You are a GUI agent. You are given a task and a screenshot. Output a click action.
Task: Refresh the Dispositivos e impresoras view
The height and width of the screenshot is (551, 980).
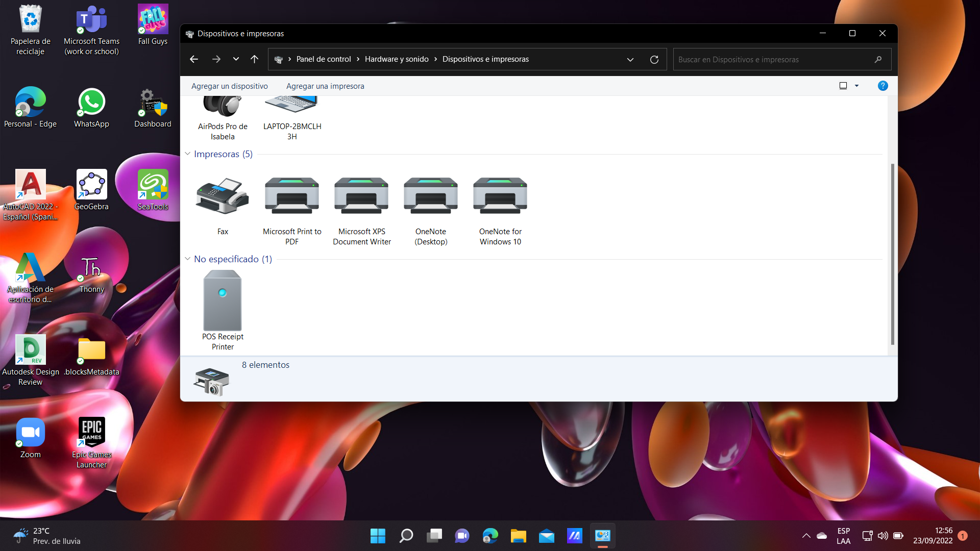(x=654, y=59)
